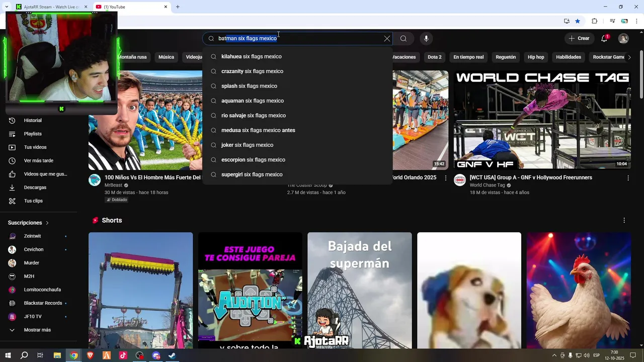Open Windows Start menu
This screenshot has width=644, height=362.
tap(8, 355)
